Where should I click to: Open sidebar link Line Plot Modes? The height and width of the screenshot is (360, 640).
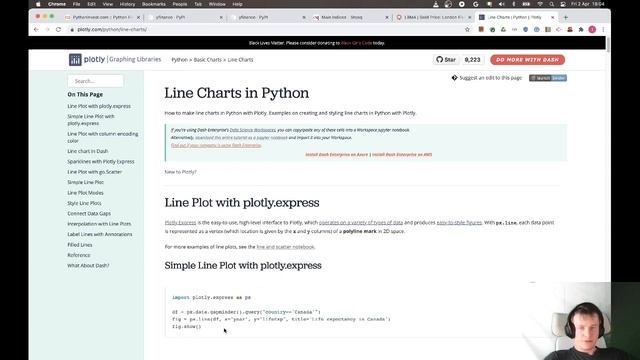pos(85,193)
